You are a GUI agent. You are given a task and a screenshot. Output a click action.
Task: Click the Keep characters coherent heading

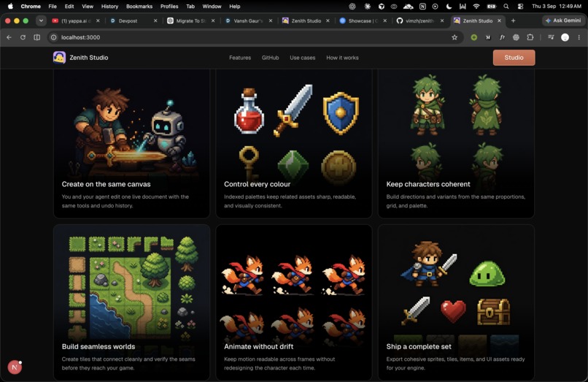428,184
